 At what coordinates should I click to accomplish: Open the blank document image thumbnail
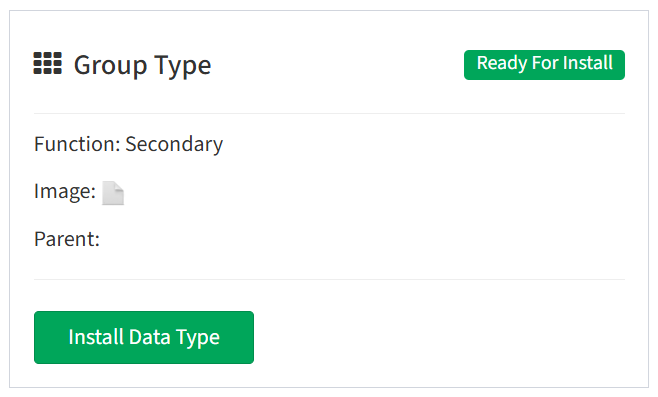(x=113, y=193)
